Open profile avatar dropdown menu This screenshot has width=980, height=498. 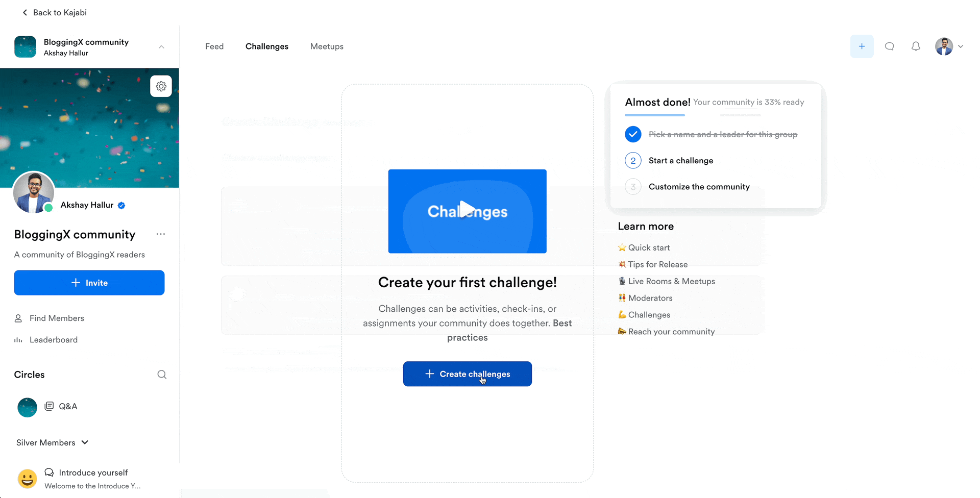(949, 46)
